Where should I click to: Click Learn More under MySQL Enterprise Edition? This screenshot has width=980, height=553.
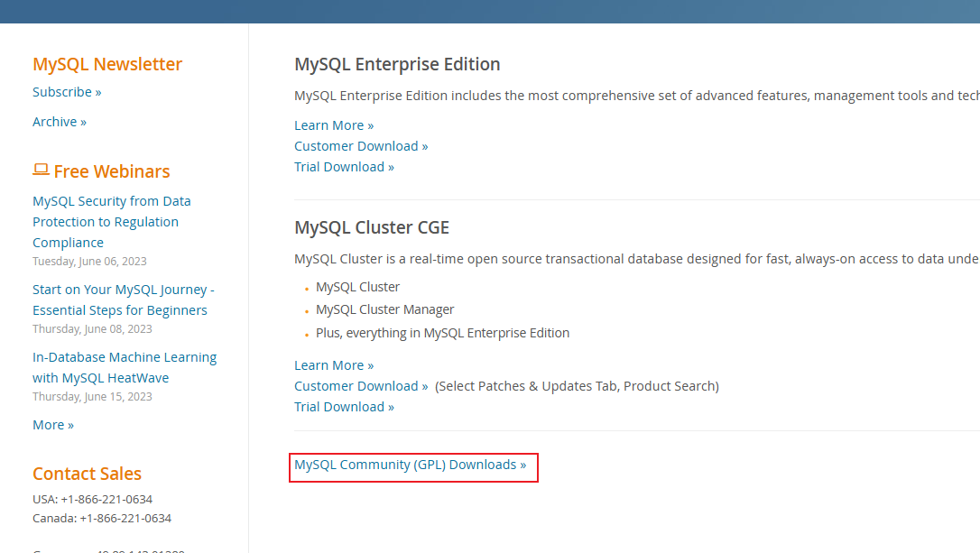334,125
